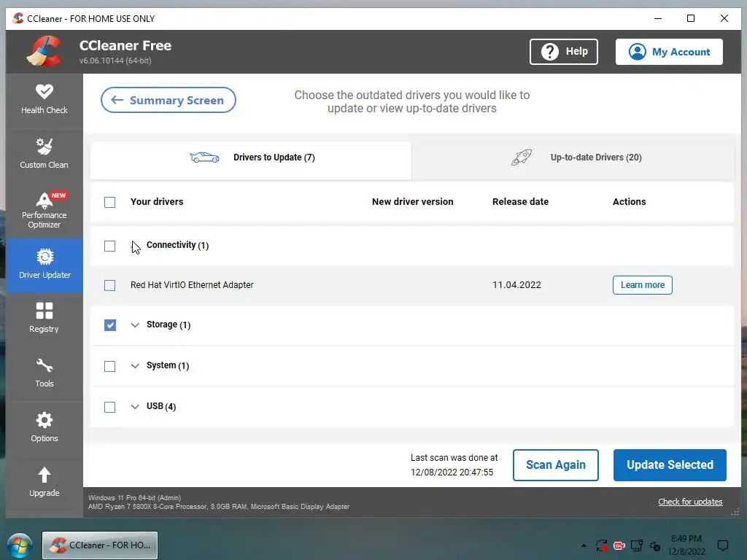Click the Red Hat VirtIO Ethernet Adapter name
Screen dimensions: 747x560
192,285
